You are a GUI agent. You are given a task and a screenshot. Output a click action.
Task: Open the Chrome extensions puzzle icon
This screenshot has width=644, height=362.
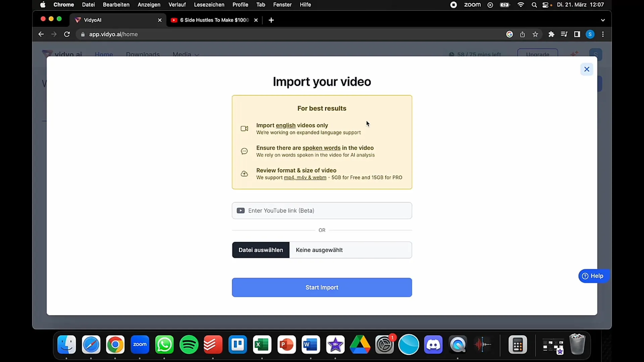[551, 34]
